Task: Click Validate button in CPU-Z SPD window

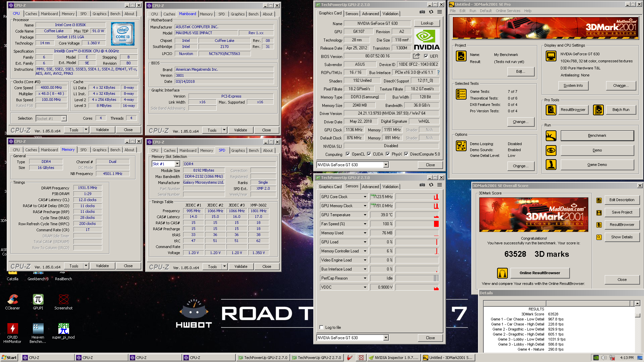Action: click(x=241, y=266)
